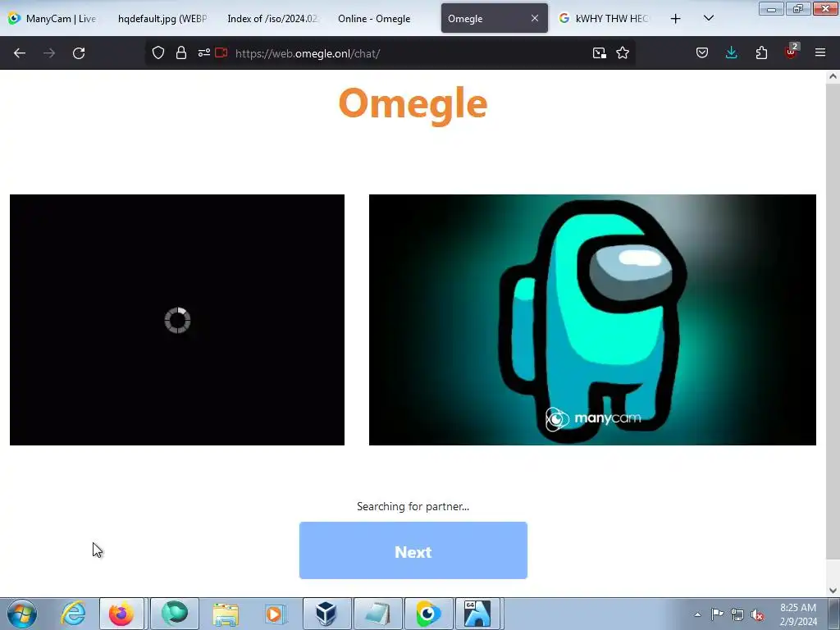This screenshot has width=840, height=630.
Task: Open the tracking protection shield icon
Action: (x=158, y=52)
